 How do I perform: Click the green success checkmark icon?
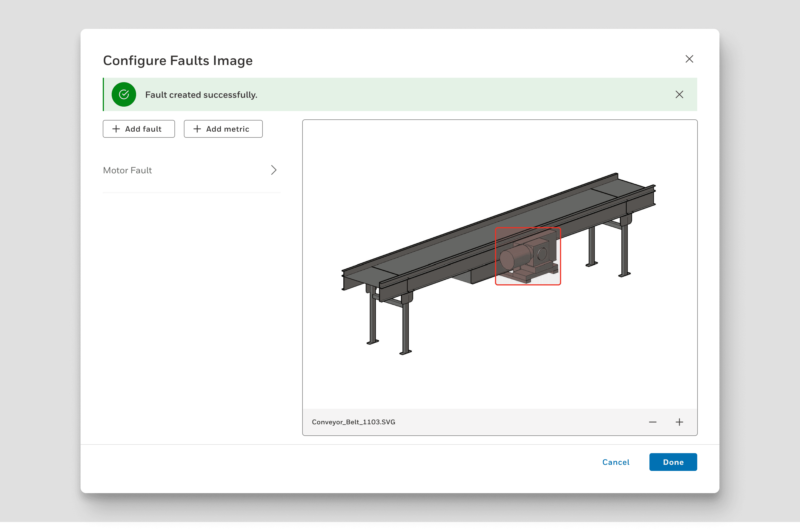pos(124,94)
